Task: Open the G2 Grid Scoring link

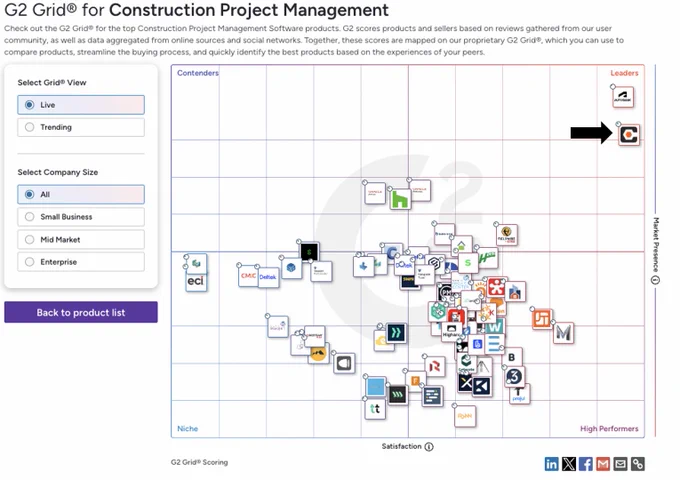Action: pyautogui.click(x=199, y=462)
